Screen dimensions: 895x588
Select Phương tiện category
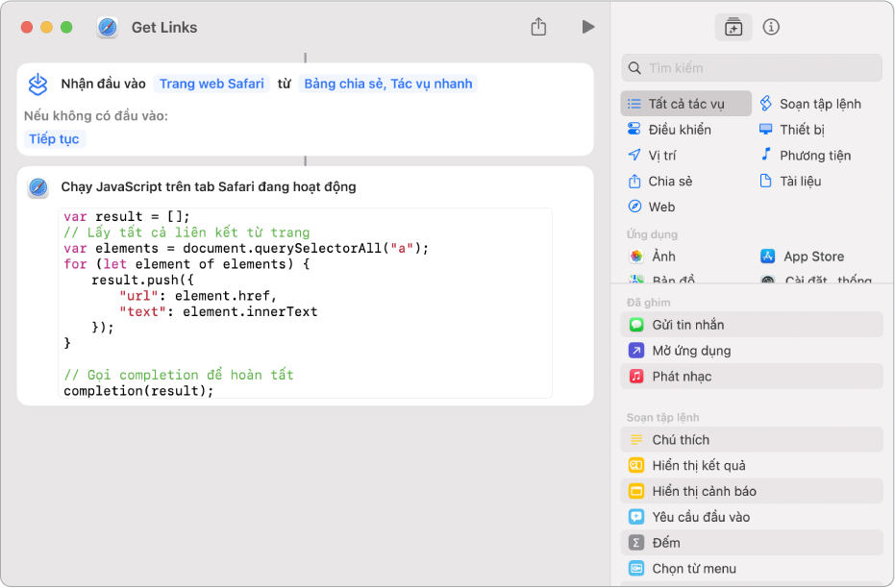(x=806, y=155)
